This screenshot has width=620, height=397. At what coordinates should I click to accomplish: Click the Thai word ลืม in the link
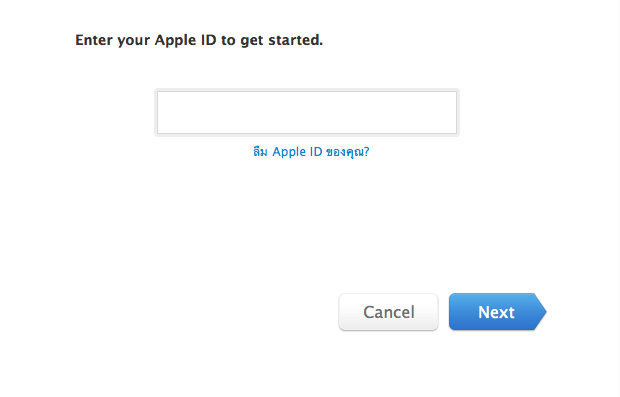[260, 152]
